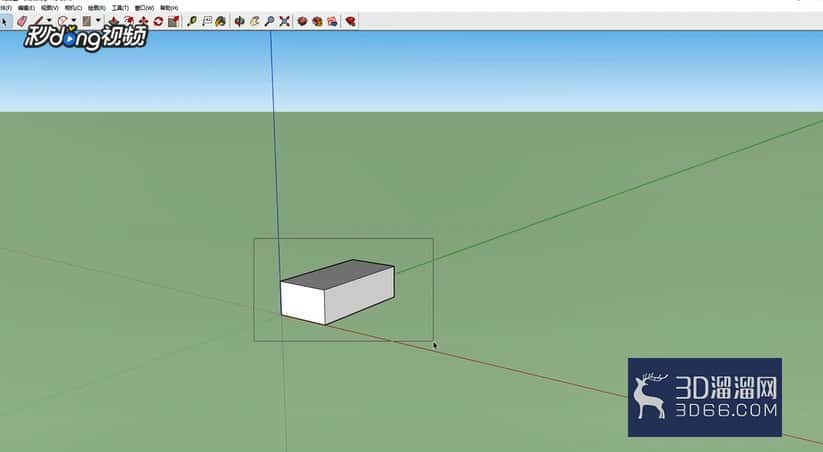Image resolution: width=823 pixels, height=452 pixels.
Task: Open the 帮助(H) menu
Action: tap(168, 8)
